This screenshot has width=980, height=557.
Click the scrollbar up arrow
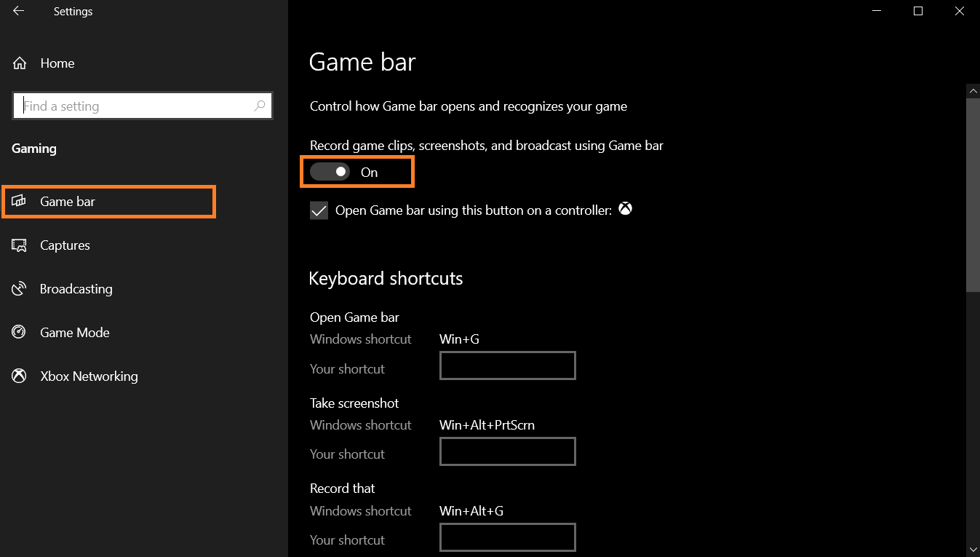tap(973, 90)
